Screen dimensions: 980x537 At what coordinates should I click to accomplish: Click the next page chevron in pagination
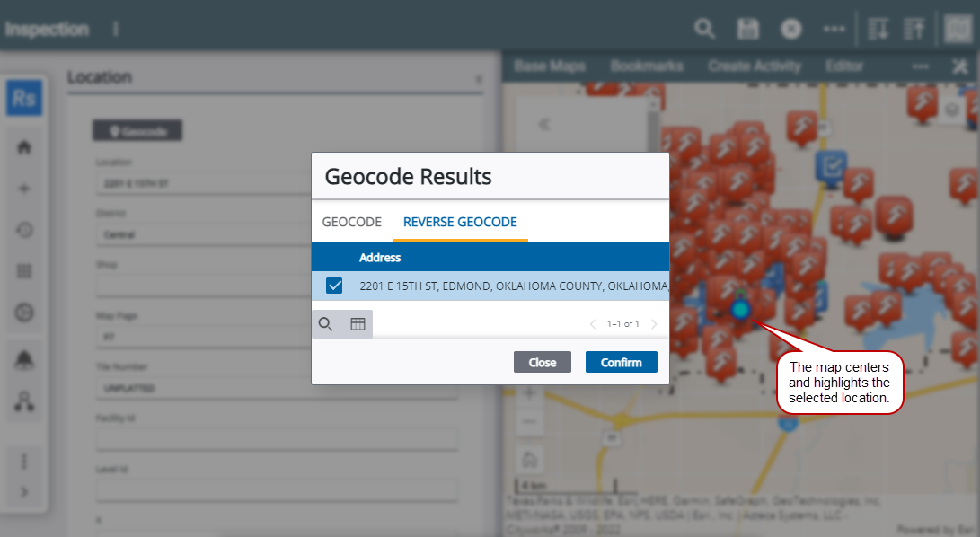click(654, 323)
